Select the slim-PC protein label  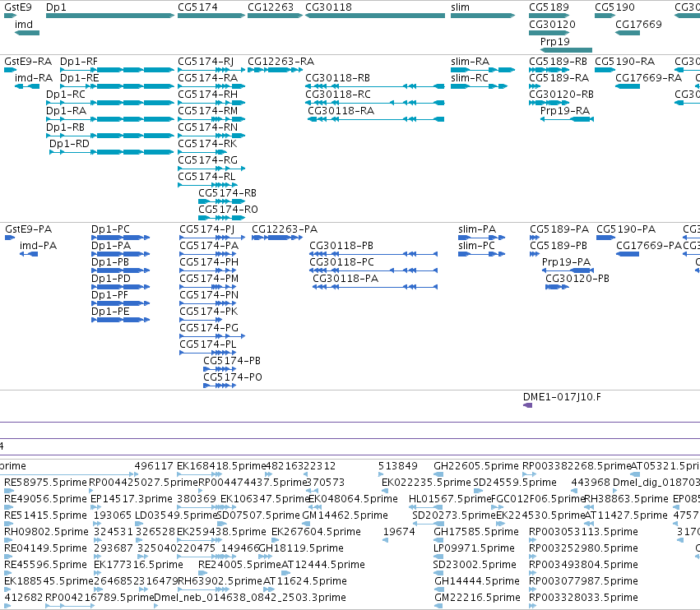(476, 246)
